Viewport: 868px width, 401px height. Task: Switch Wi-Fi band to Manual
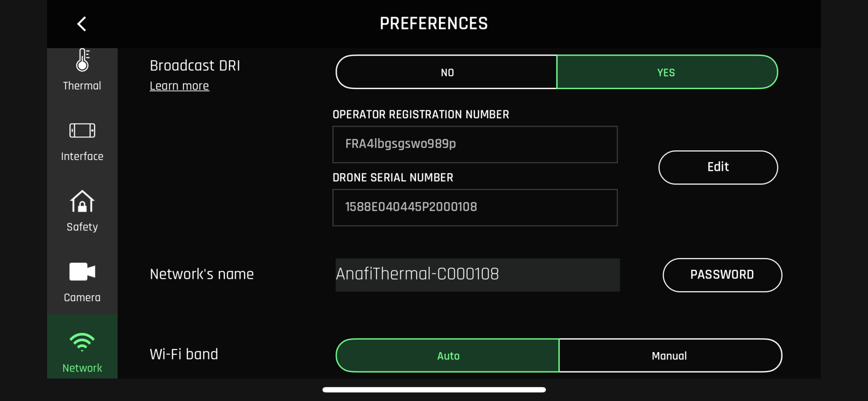click(x=670, y=356)
